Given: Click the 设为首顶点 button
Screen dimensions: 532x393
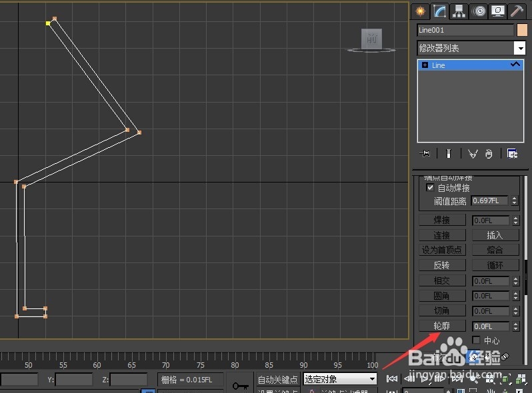Looking at the screenshot, I should tap(442, 250).
